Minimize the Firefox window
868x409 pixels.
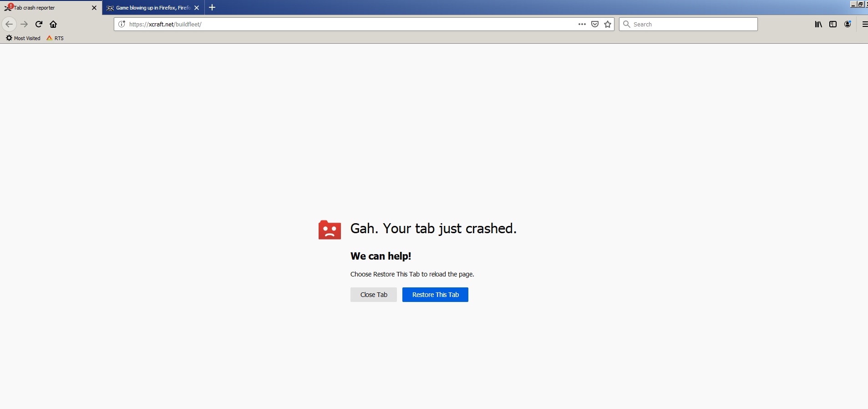[853, 4]
